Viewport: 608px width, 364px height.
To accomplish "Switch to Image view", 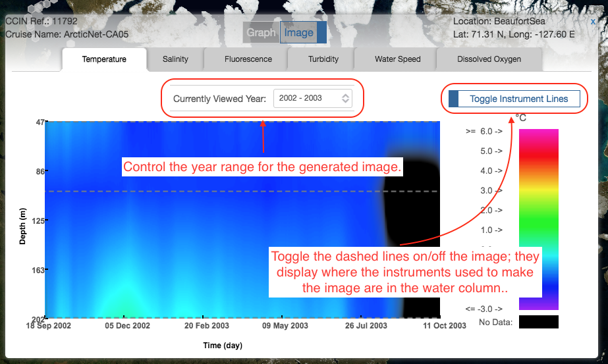I will [298, 32].
